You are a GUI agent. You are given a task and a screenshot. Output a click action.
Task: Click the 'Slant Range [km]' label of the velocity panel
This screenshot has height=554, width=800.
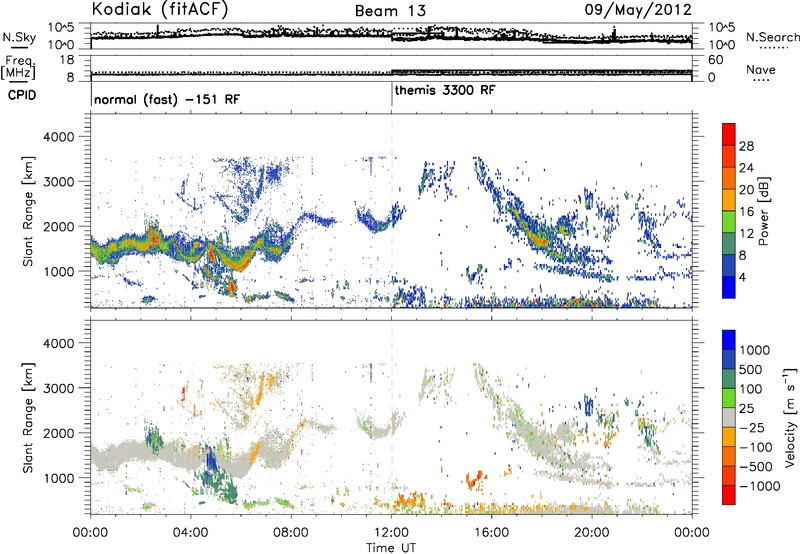click(28, 417)
